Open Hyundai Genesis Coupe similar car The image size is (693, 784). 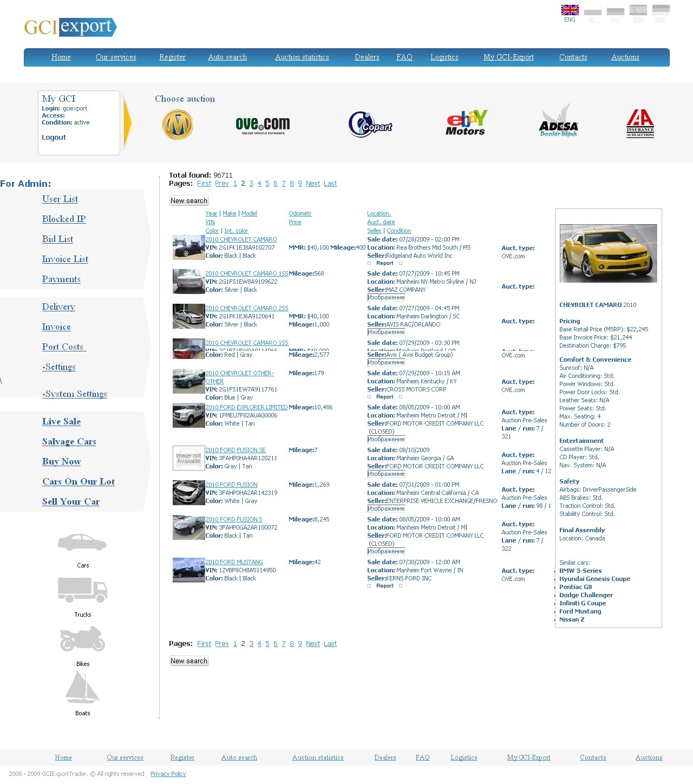coord(594,579)
